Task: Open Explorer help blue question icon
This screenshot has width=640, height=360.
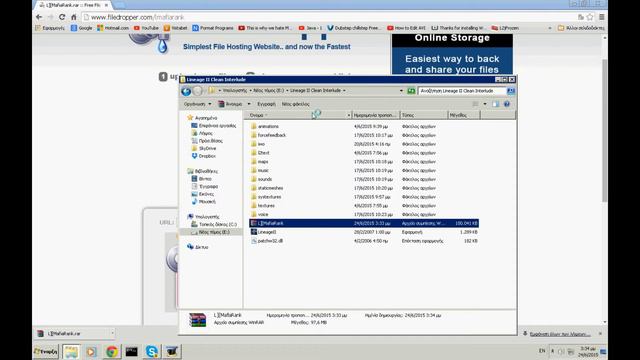Action: click(x=507, y=104)
